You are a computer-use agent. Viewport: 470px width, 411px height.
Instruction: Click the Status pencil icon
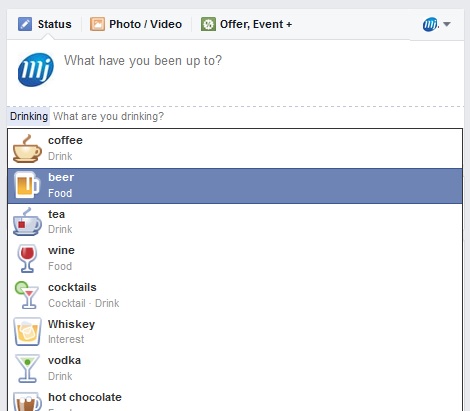(25, 24)
